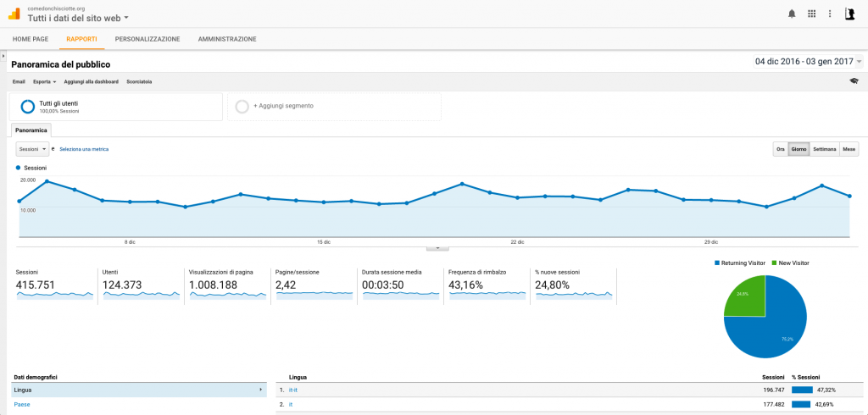Image resolution: width=868 pixels, height=415 pixels.
Task: Select Lingua in demographic list
Action: click(138, 390)
